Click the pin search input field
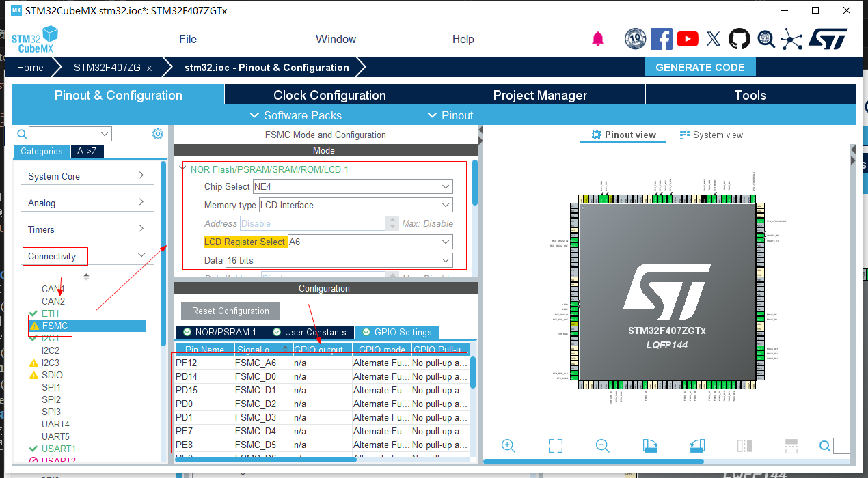Viewport: 868px width, 478px height. pos(842,446)
